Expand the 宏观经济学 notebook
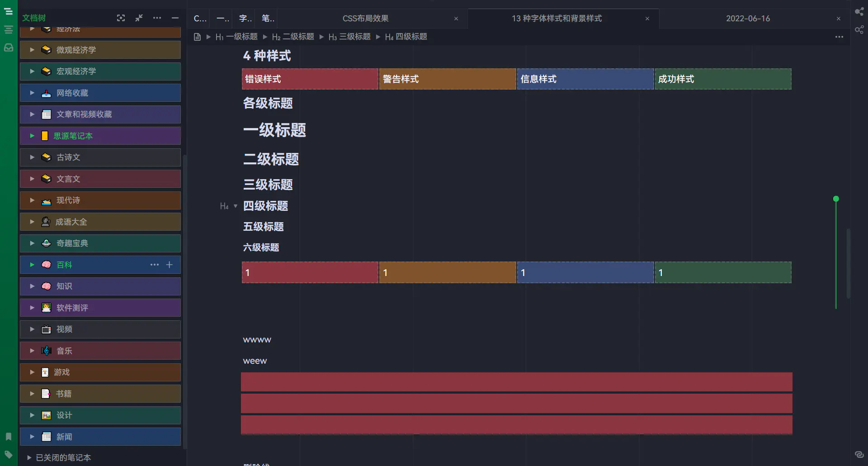Image resolution: width=868 pixels, height=466 pixels. pos(32,71)
